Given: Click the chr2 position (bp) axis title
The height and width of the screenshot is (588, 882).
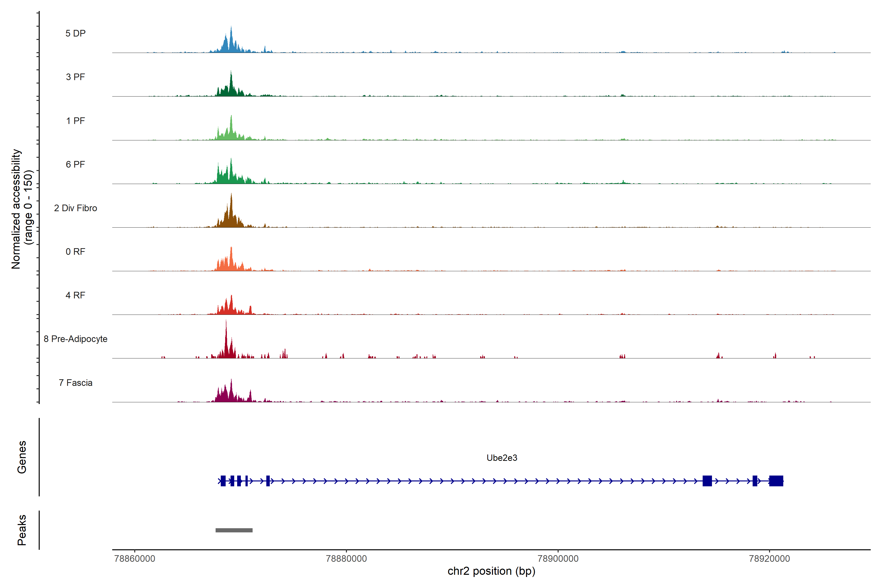Looking at the screenshot, I should [491, 571].
